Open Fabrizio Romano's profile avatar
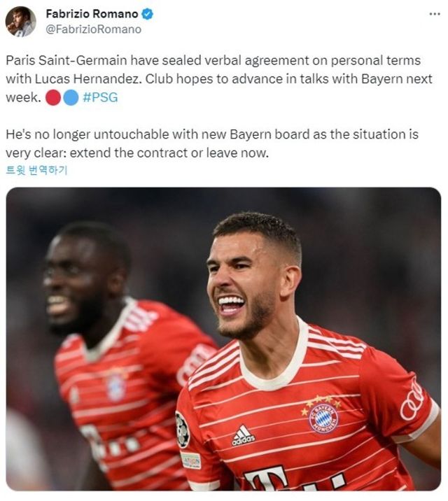 pos(20,22)
